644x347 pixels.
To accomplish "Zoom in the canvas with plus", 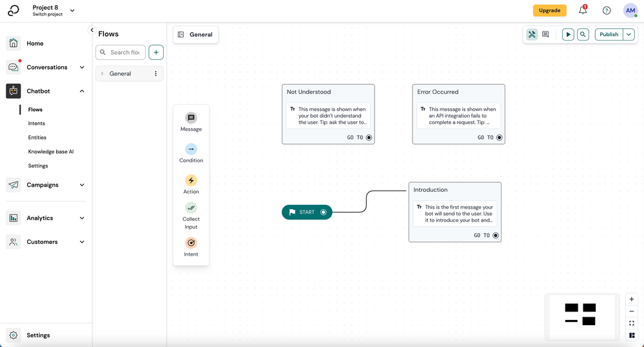I will 632,299.
